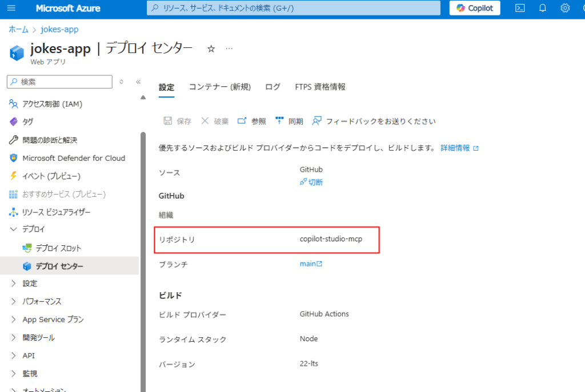The width and height of the screenshot is (585, 392).
Task: Click the 破棄 toolbar button
Action: (215, 121)
